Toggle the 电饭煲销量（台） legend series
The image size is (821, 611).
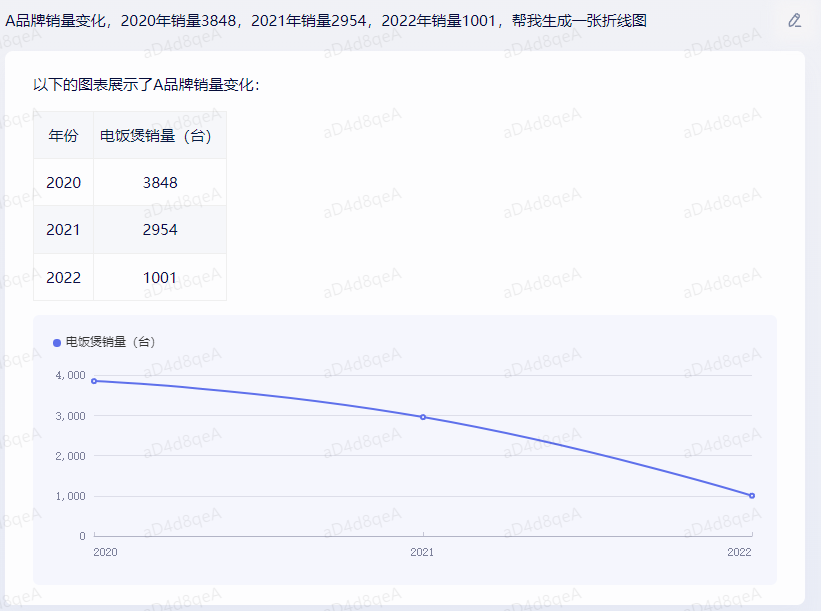coord(104,342)
